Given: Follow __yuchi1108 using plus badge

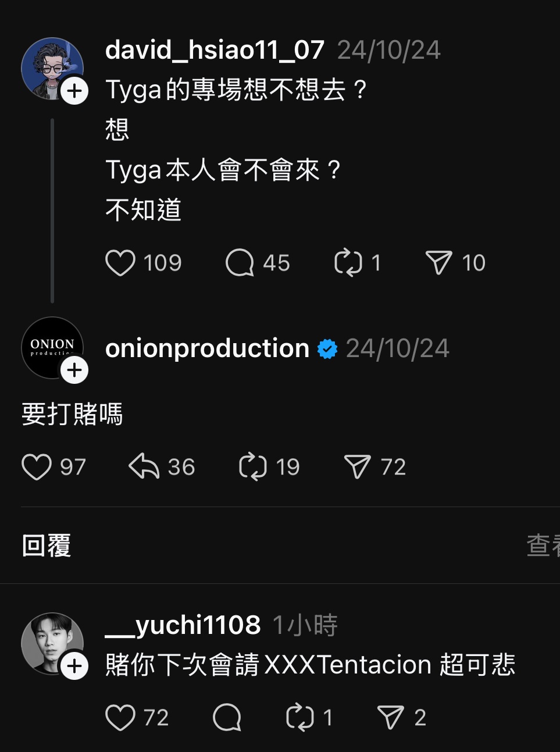Looking at the screenshot, I should [x=74, y=667].
